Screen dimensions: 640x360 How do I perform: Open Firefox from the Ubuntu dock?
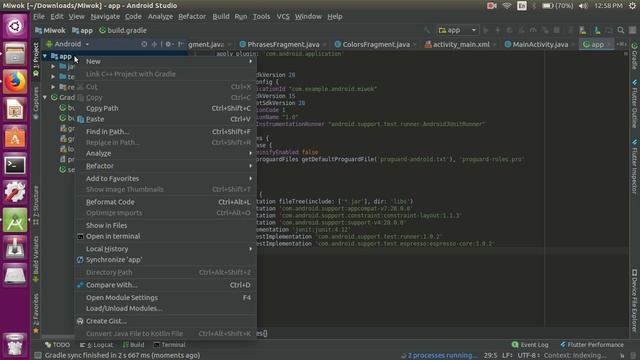tap(15, 81)
